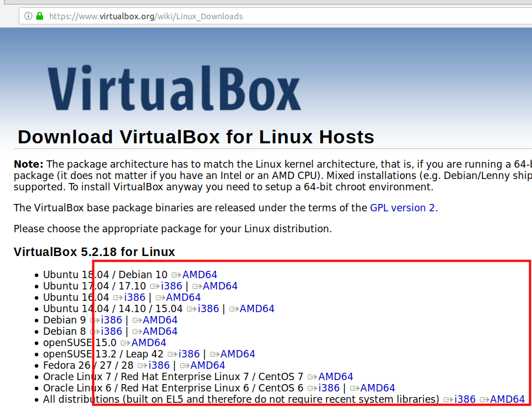Download i386 package for Ubuntu 17.04 / 17.10
The height and width of the screenshot is (409, 532).
(x=171, y=286)
